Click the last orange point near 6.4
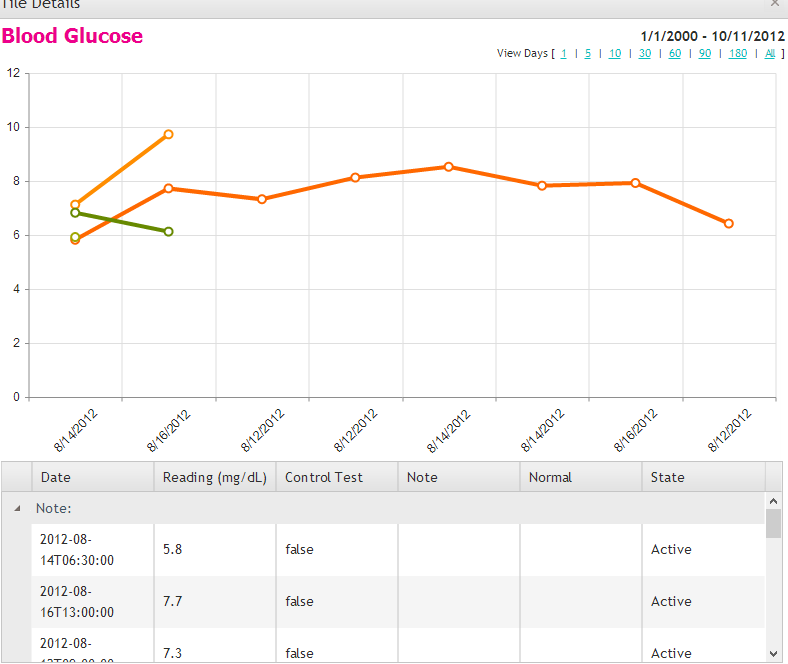This screenshot has height=664, width=788. 729,224
